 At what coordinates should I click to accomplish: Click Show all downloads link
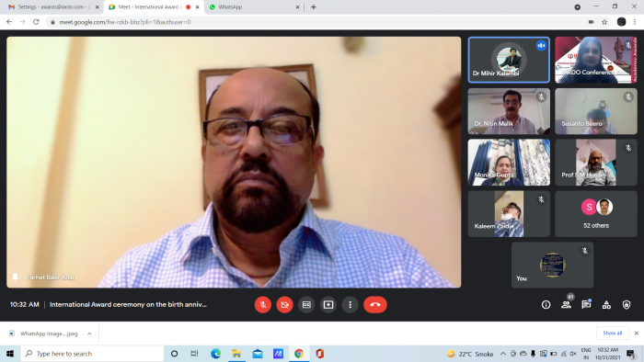click(613, 334)
